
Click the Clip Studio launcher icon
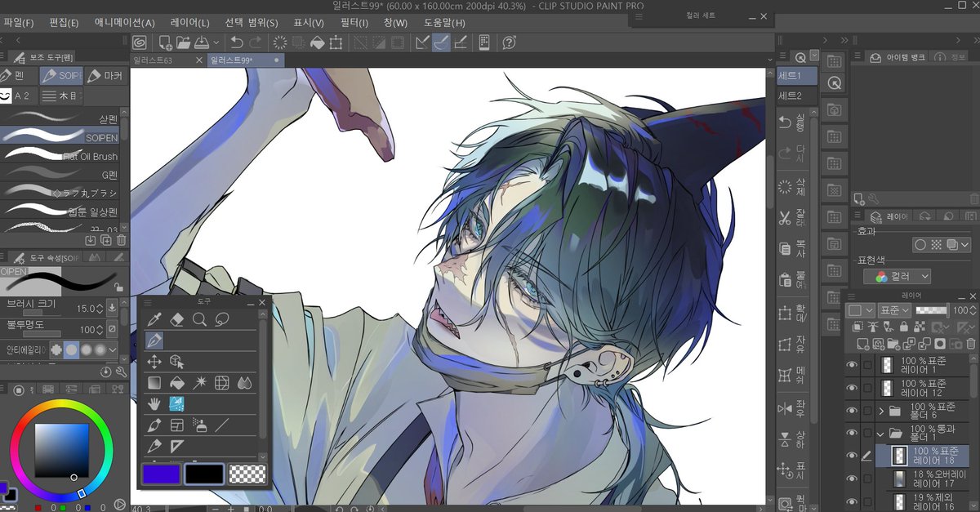pos(140,42)
